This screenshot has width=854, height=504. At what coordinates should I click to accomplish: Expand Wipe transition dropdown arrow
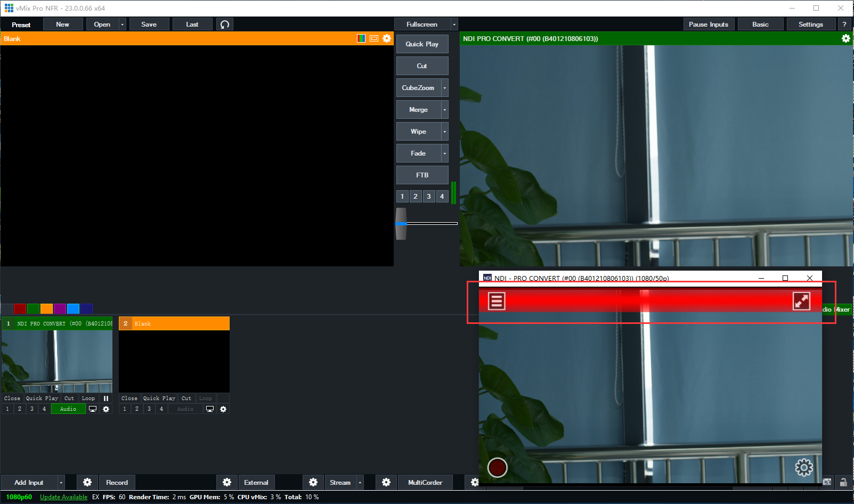coord(445,132)
